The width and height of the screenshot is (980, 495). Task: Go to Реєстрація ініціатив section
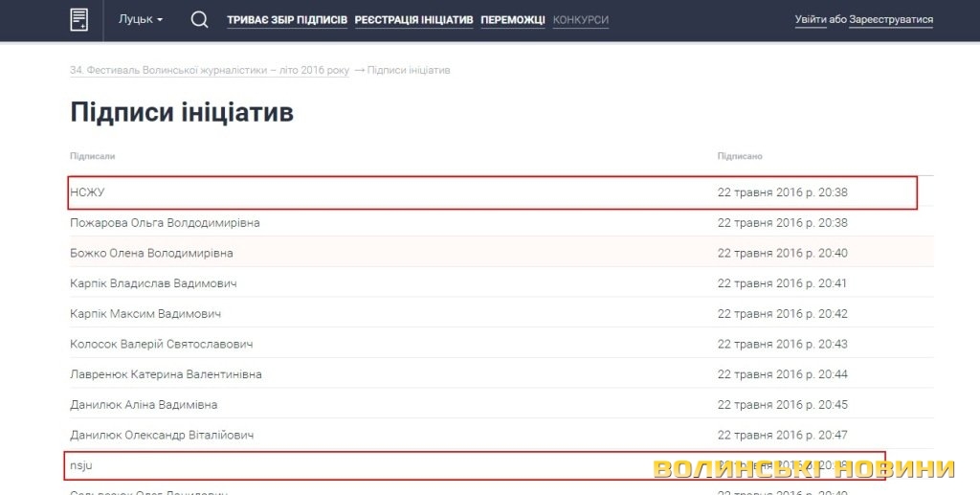pyautogui.click(x=413, y=20)
